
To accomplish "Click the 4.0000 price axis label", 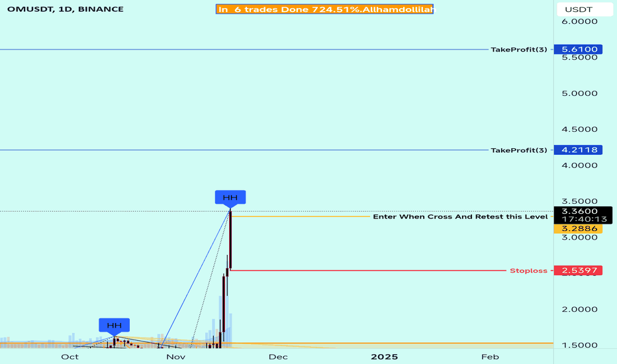I will pos(580,165).
